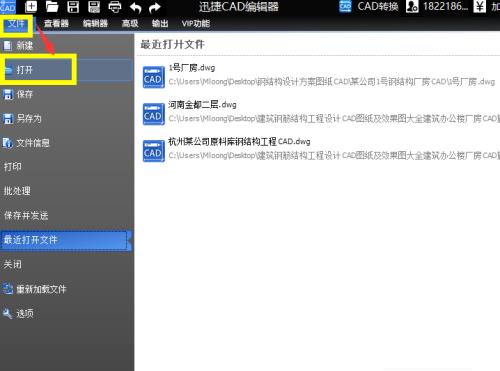Open recent file 河南金都二层.dwg
This screenshot has height=371, width=500.
pos(202,105)
